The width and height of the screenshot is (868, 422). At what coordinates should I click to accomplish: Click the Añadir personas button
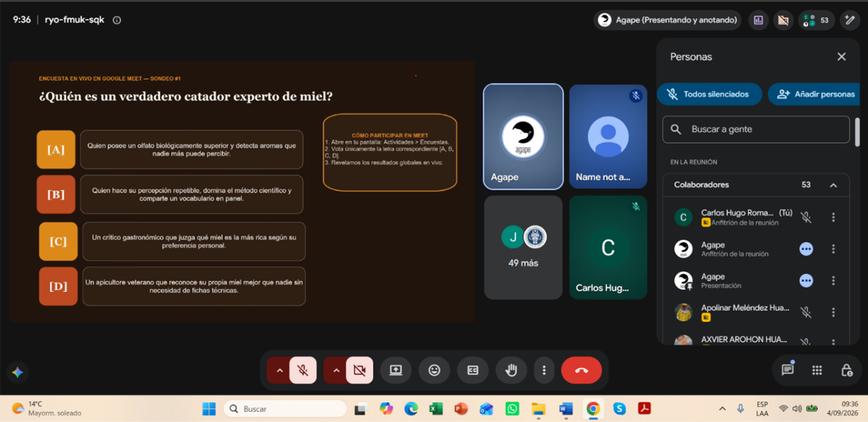tap(813, 94)
